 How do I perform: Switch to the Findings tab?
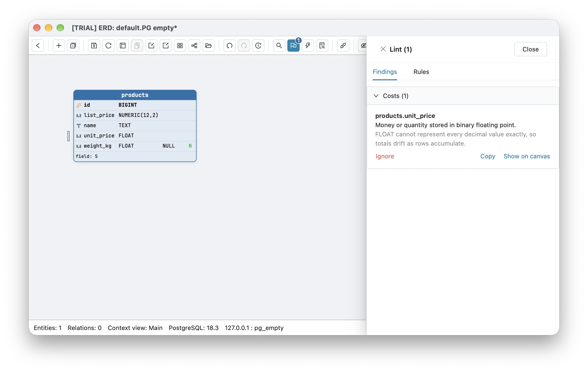click(385, 72)
